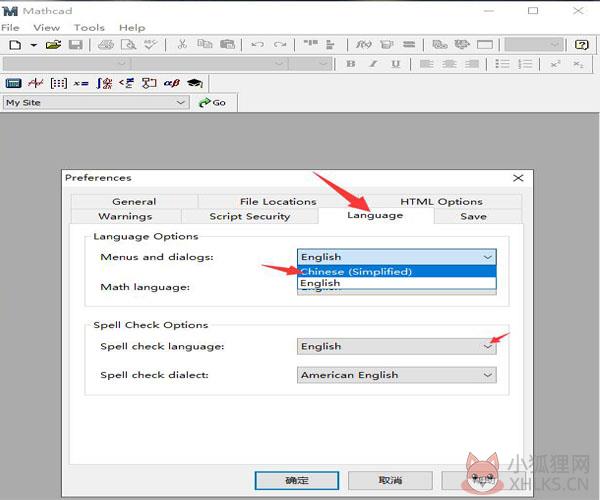Create a new worksheet with New icon
The height and width of the screenshot is (500, 600).
coord(15,45)
